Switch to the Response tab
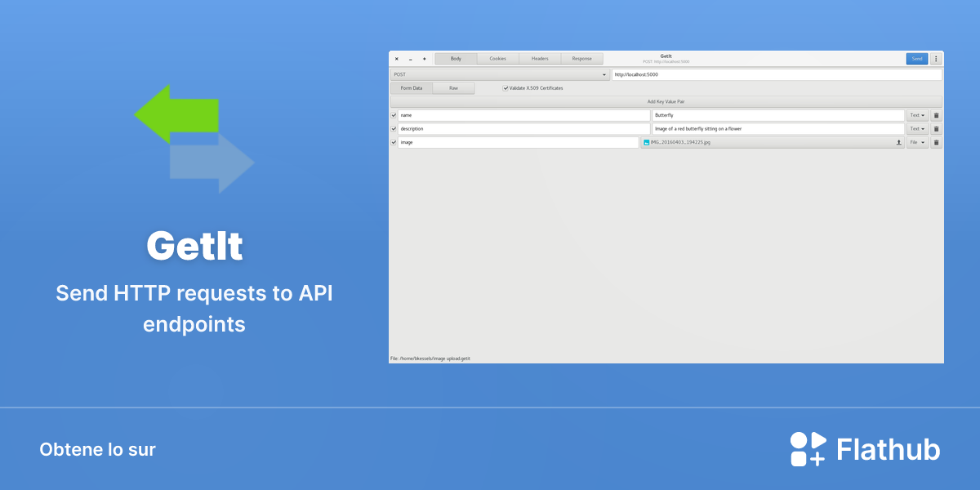This screenshot has height=490, width=980. pyautogui.click(x=582, y=59)
